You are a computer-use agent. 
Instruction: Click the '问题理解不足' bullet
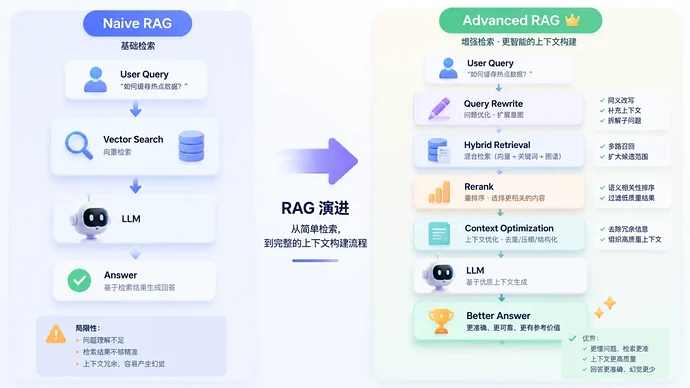[x=103, y=340]
